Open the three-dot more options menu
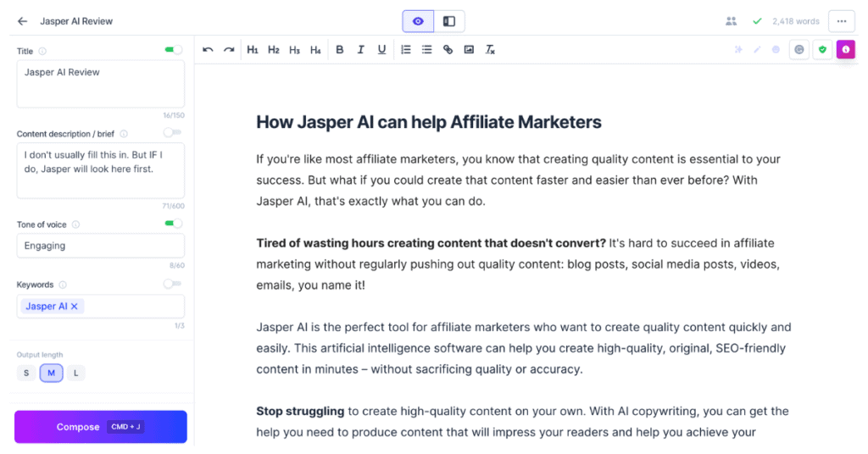 tap(842, 21)
